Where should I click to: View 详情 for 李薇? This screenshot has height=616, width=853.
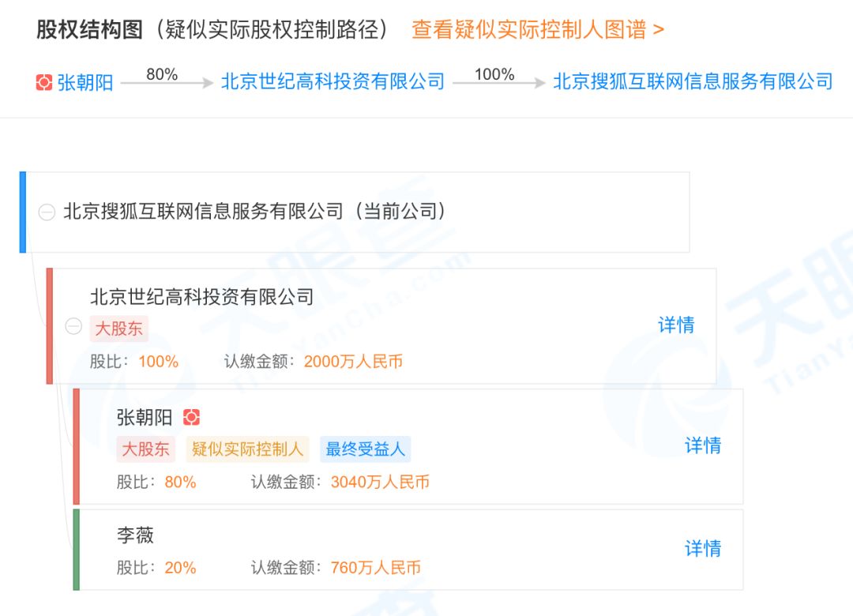point(702,548)
